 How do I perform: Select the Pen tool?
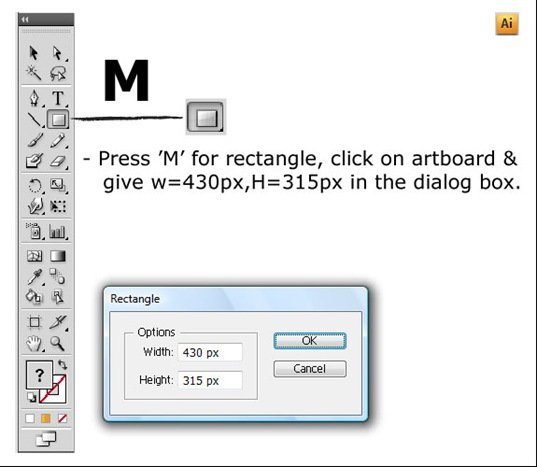(x=34, y=98)
